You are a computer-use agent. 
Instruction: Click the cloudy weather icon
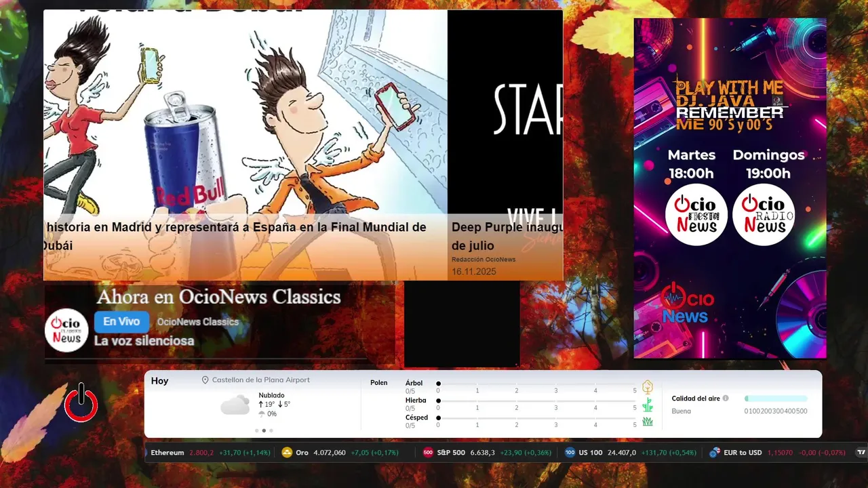pyautogui.click(x=235, y=405)
